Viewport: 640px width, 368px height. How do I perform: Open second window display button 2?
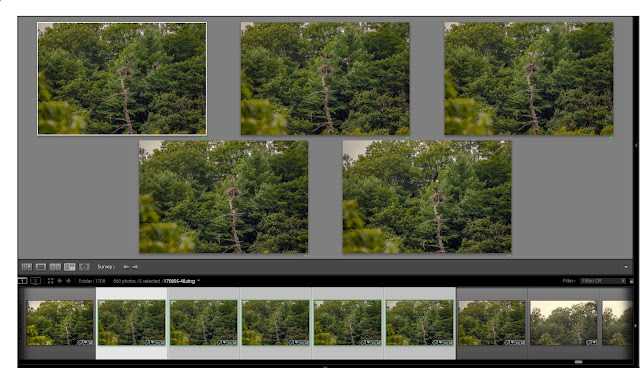(x=36, y=281)
